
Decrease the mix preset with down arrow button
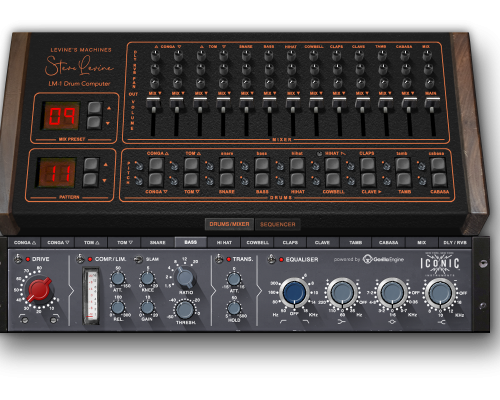click(x=95, y=122)
